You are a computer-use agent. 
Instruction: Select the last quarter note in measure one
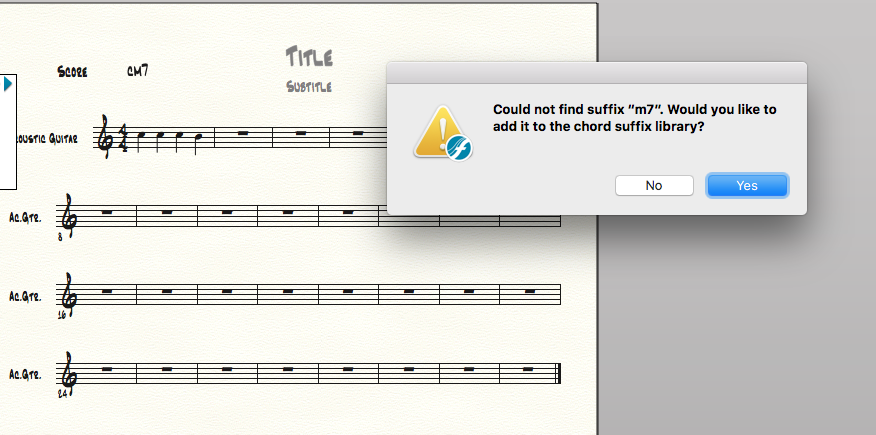[199, 137]
